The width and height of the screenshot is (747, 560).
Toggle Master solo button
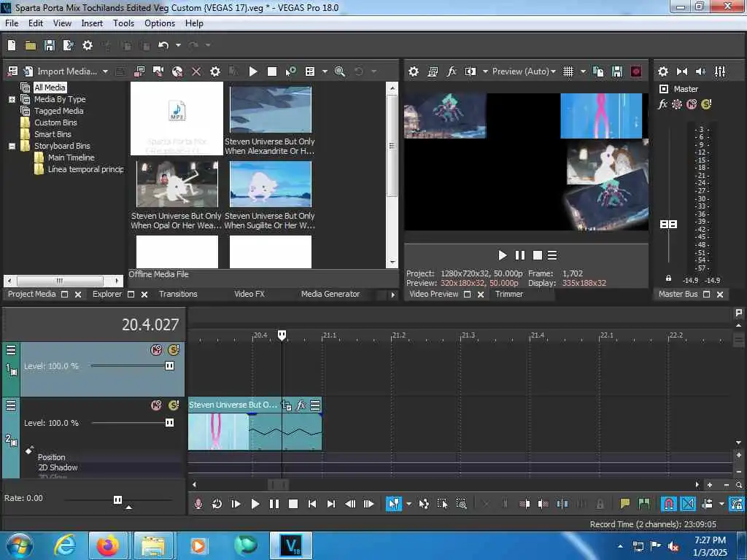click(x=706, y=104)
